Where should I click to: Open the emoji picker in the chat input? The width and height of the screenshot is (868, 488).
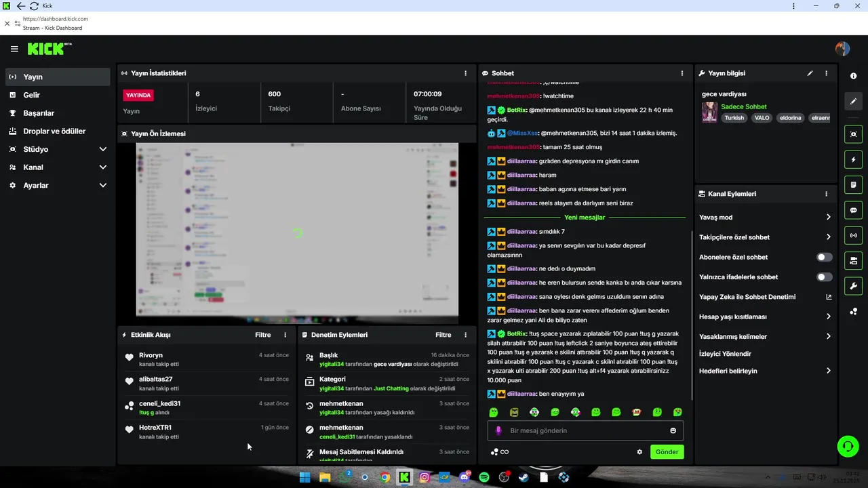673,430
